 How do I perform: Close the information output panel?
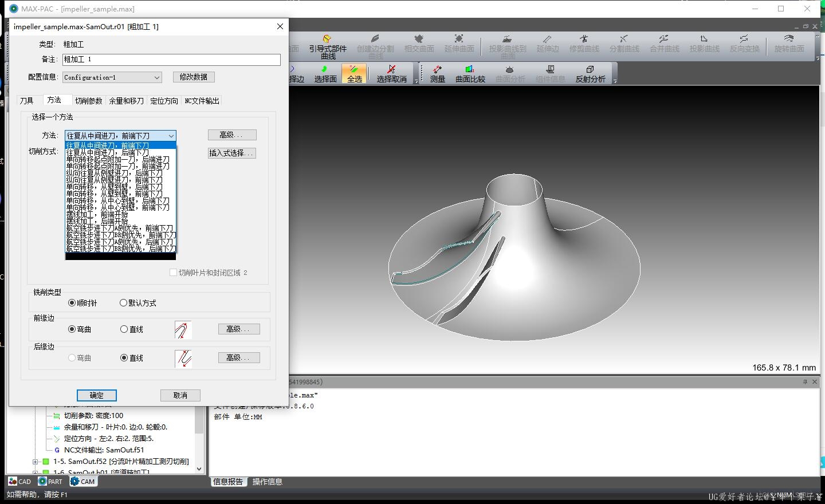[x=815, y=381]
